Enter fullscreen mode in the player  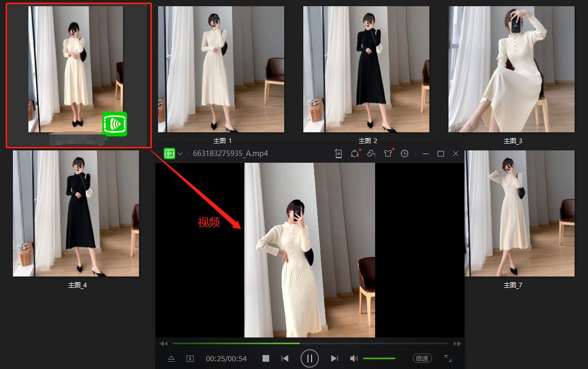[448, 358]
